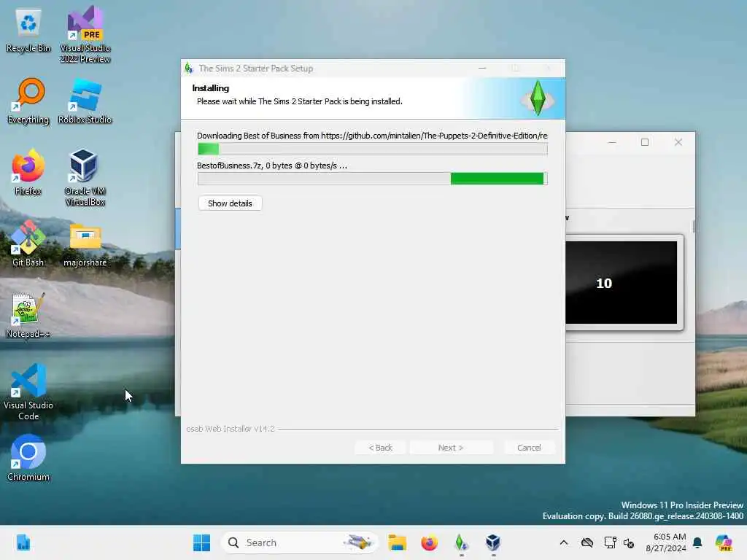Click the 'osab Web Installer v14.2' label

click(x=230, y=429)
